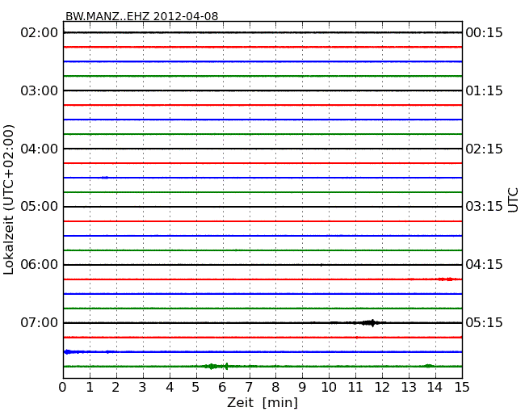The image size is (525, 420).
Task: Select the 05:00 local time tick label
Action: pyautogui.click(x=40, y=207)
